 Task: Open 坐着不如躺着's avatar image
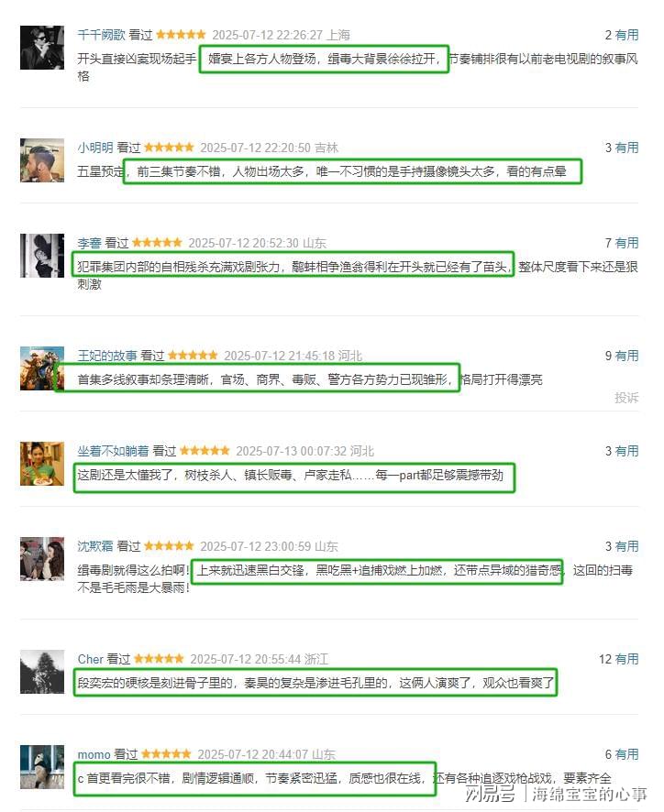(x=42, y=464)
